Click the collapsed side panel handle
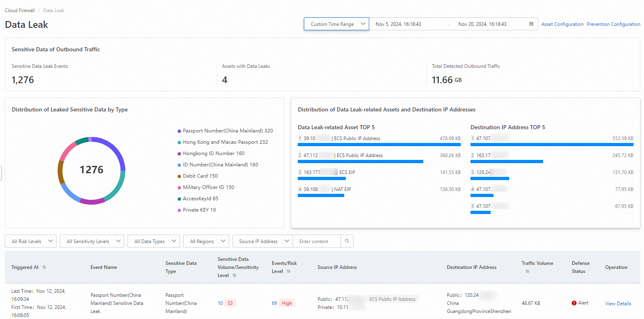This screenshot has height=319, width=644. 1,173
